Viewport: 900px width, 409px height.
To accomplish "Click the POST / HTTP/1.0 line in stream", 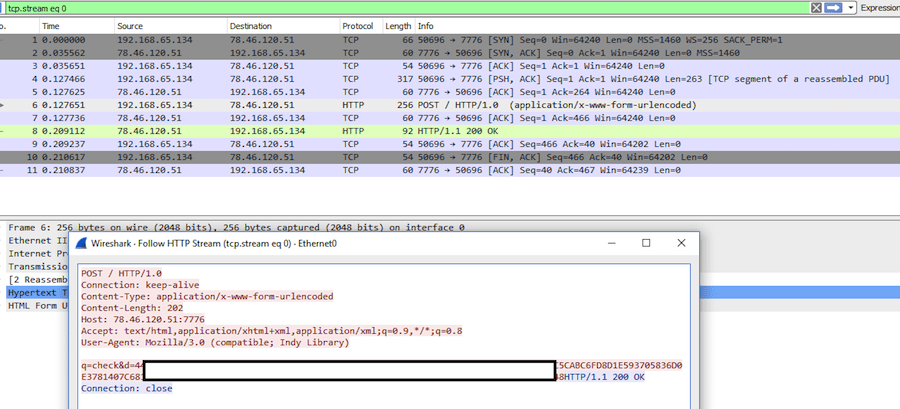I will pos(122,273).
